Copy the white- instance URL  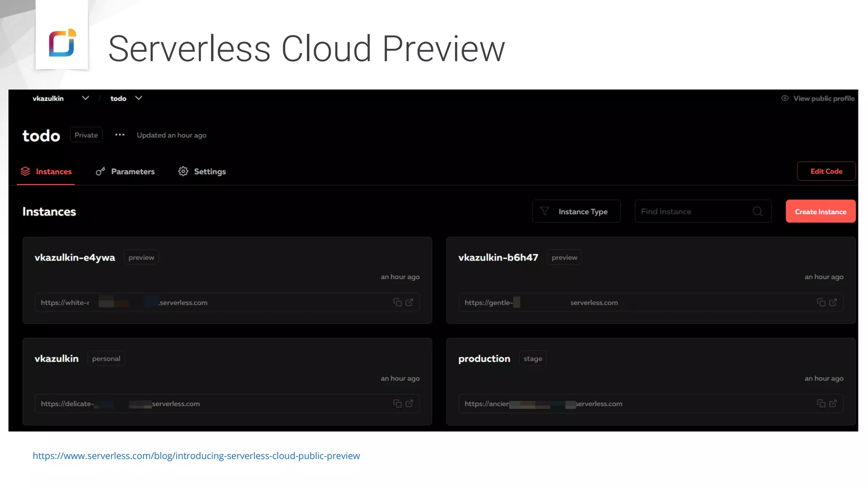pyautogui.click(x=397, y=302)
